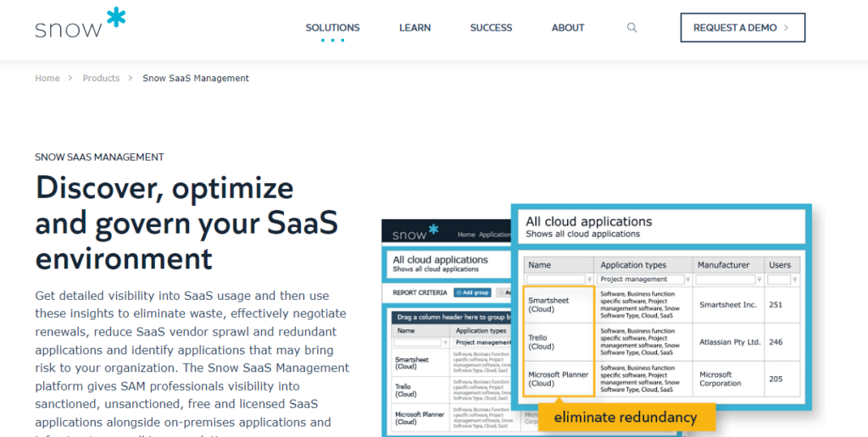This screenshot has height=437, width=868.
Task: Click the REPORT CRITERIA label
Action: (x=420, y=293)
